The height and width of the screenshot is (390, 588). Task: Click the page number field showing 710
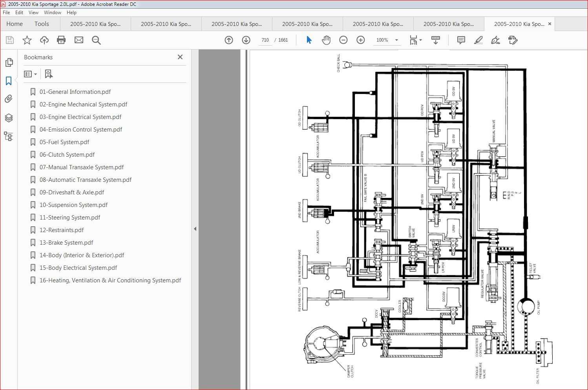pos(265,40)
